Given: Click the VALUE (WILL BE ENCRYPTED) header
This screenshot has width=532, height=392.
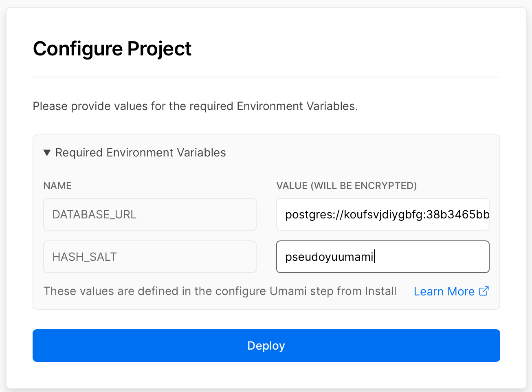Looking at the screenshot, I should [x=346, y=186].
